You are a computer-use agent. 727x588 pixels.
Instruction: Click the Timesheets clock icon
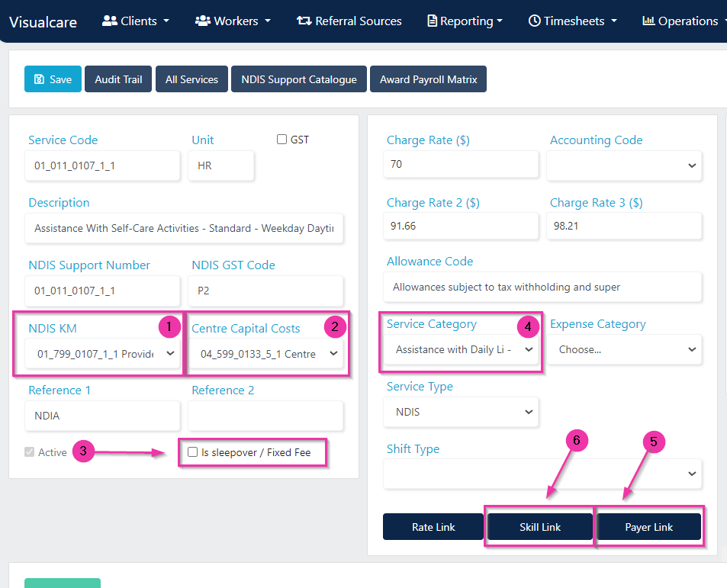(534, 21)
